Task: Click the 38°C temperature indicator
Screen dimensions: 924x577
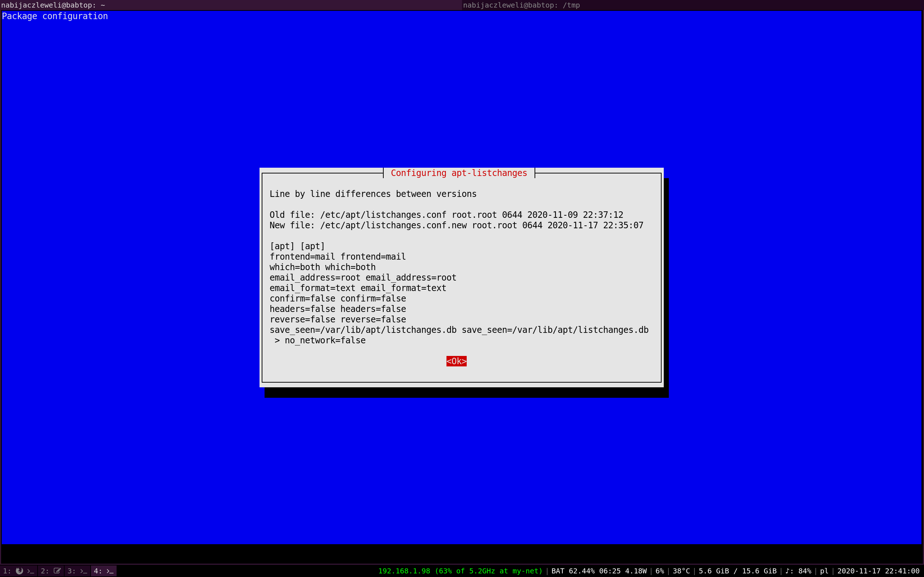Action: coord(681,571)
